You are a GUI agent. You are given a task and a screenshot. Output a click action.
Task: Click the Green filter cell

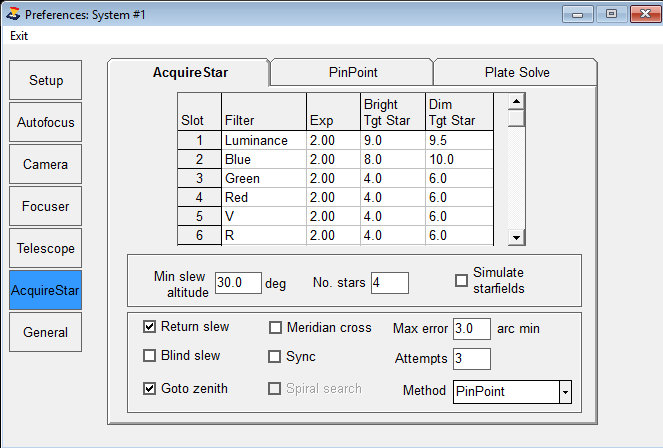(x=264, y=178)
